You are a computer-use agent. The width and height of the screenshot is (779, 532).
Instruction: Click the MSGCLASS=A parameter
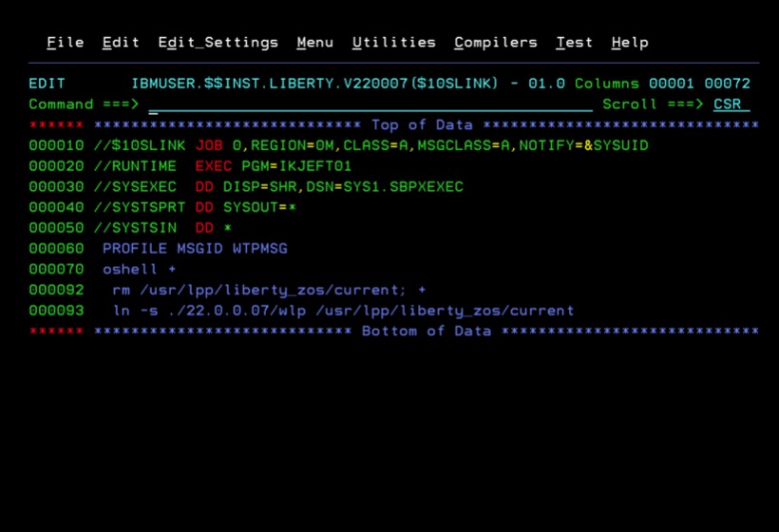point(464,145)
